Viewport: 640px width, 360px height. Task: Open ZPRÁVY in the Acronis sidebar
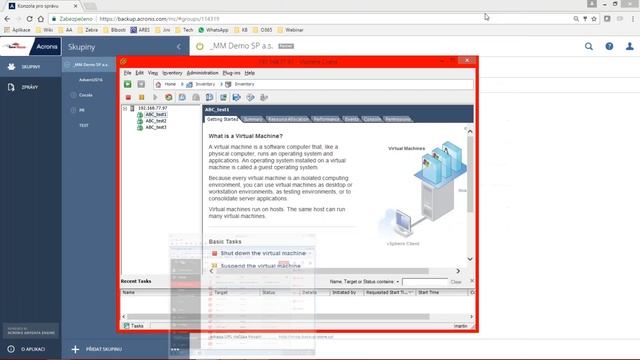[x=31, y=87]
